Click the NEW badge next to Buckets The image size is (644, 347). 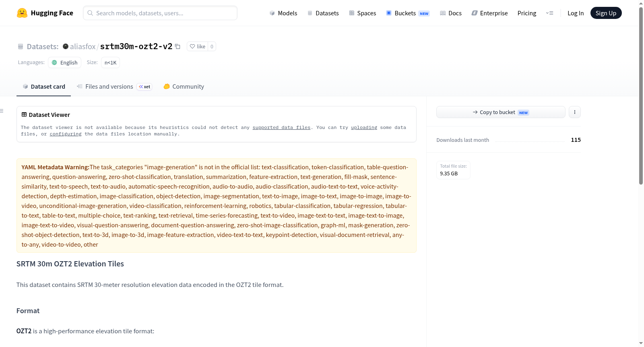pyautogui.click(x=424, y=14)
